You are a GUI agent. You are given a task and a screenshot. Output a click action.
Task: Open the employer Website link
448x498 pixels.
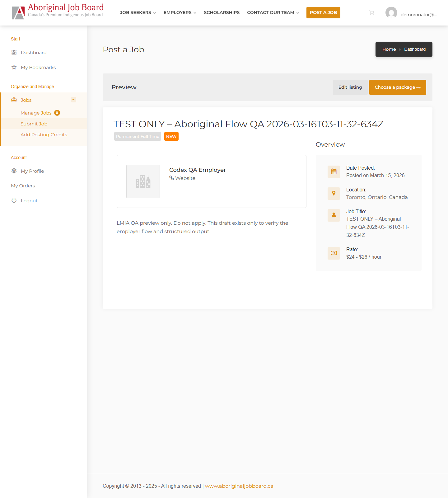185,178
